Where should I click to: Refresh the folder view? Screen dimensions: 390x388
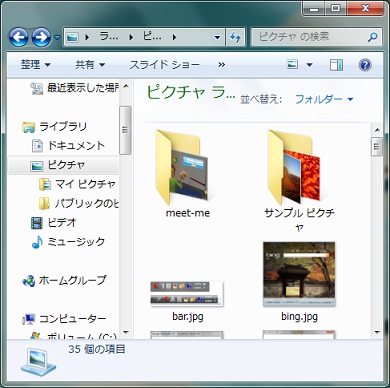click(x=235, y=37)
